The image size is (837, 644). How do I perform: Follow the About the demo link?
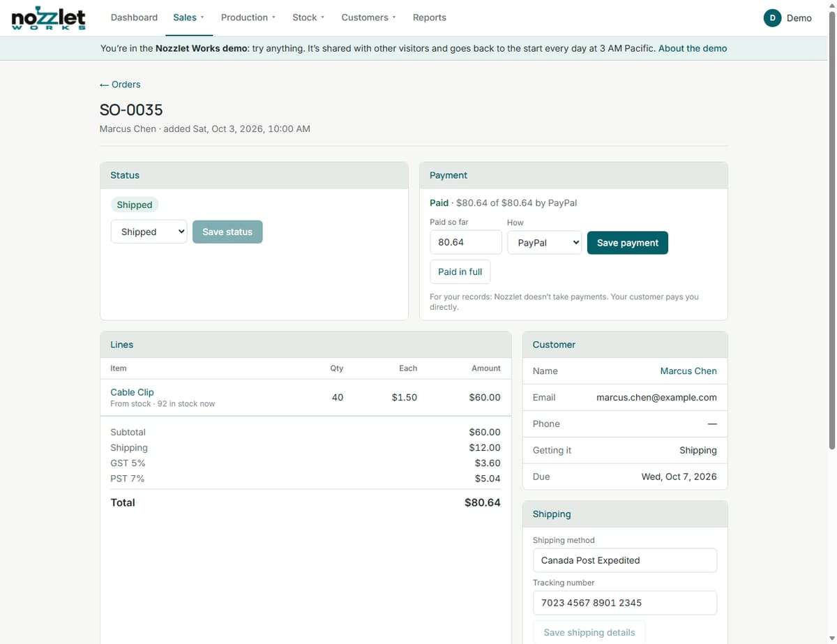coord(693,48)
